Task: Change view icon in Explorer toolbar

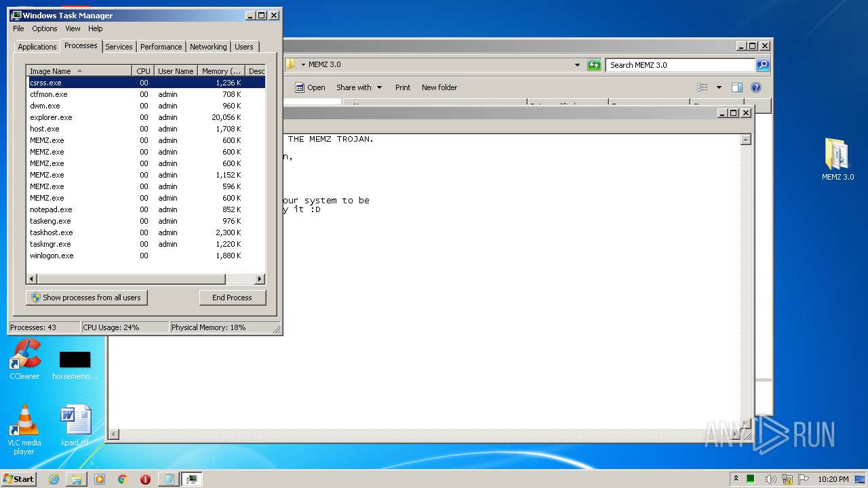Action: point(703,87)
